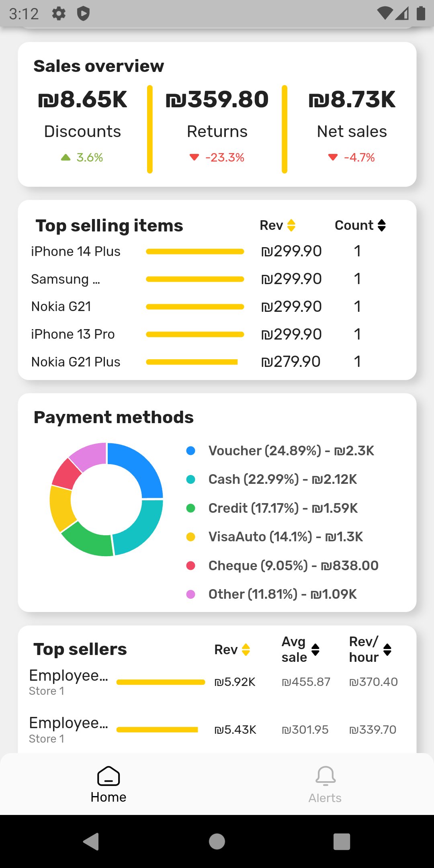
Task: Tap the settings gear in status bar
Action: (59, 14)
